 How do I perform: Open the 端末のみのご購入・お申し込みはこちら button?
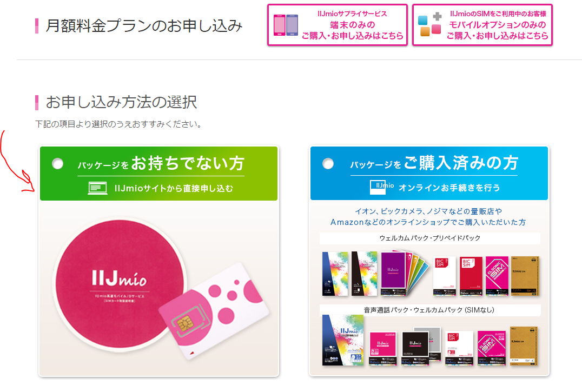338,25
